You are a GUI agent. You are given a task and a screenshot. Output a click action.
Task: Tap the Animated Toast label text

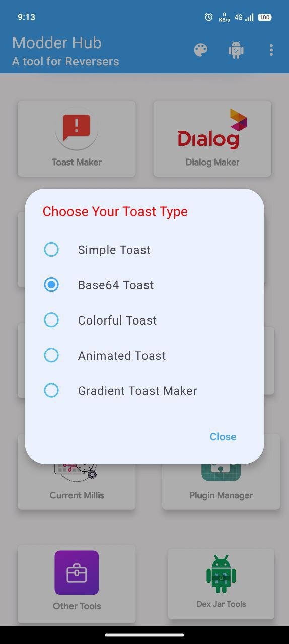[122, 356]
